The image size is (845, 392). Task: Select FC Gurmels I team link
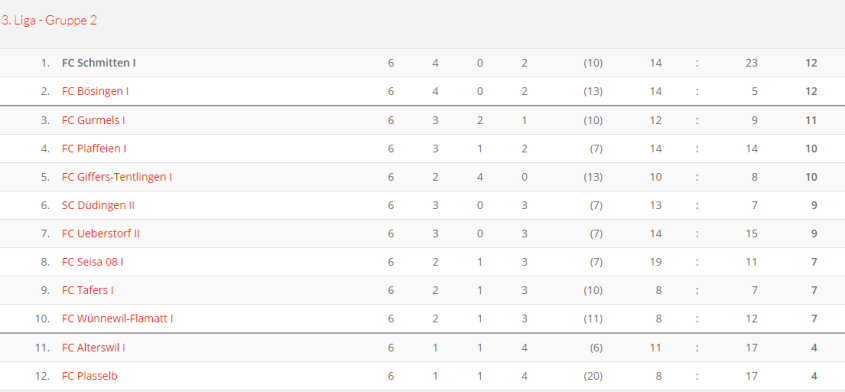[x=94, y=120]
